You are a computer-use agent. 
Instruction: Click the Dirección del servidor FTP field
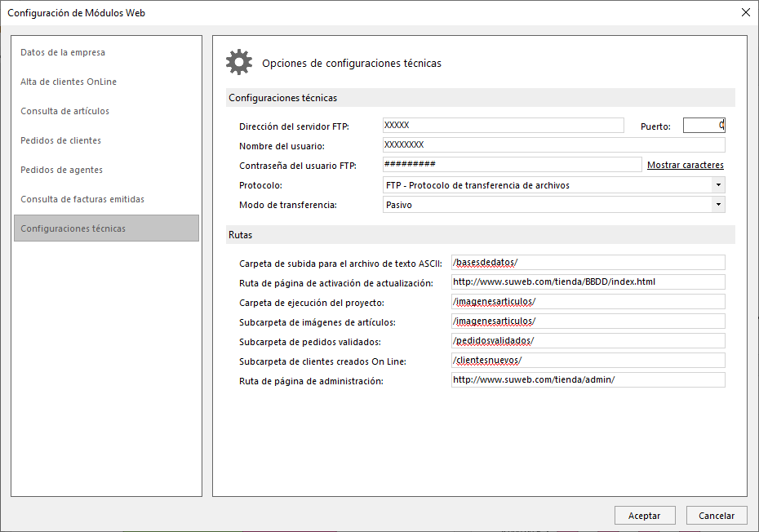pyautogui.click(x=503, y=126)
